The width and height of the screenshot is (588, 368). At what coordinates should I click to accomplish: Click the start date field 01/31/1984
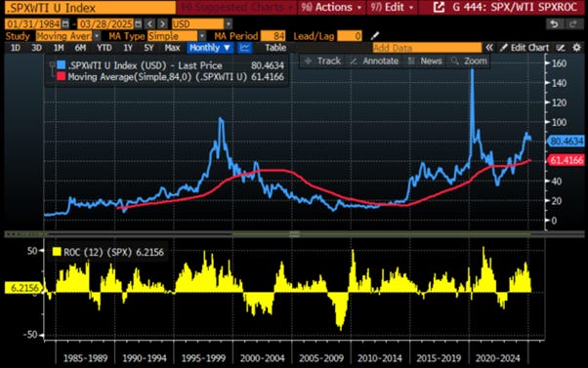click(33, 24)
